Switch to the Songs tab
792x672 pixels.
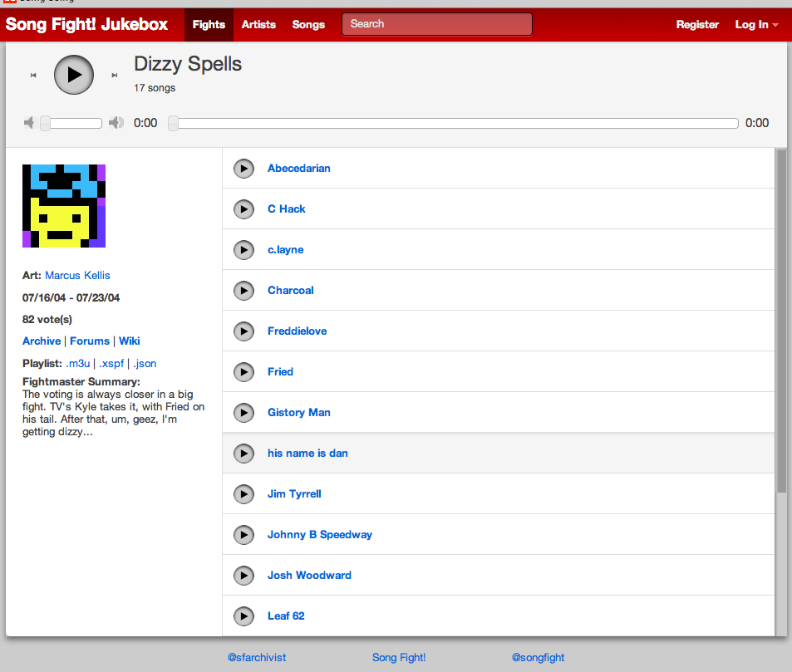tap(308, 25)
